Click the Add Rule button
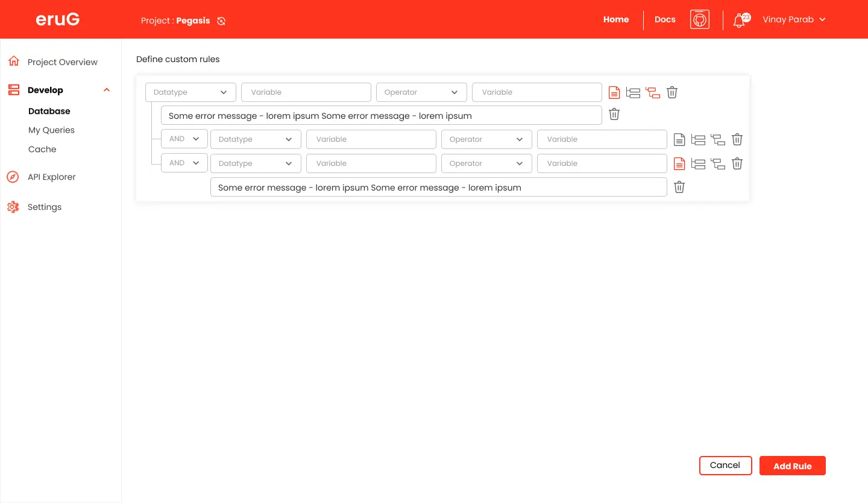Viewport: 868px width, 503px height. click(x=792, y=466)
